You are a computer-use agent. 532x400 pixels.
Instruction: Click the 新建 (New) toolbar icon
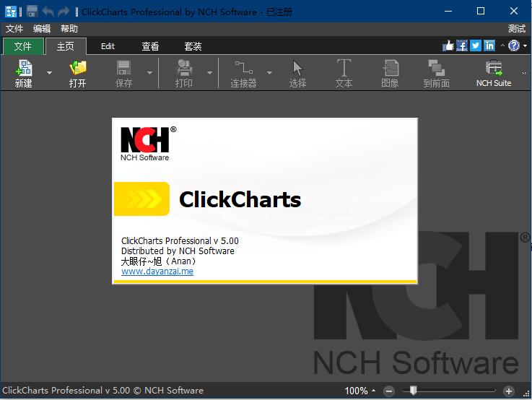(x=23, y=73)
